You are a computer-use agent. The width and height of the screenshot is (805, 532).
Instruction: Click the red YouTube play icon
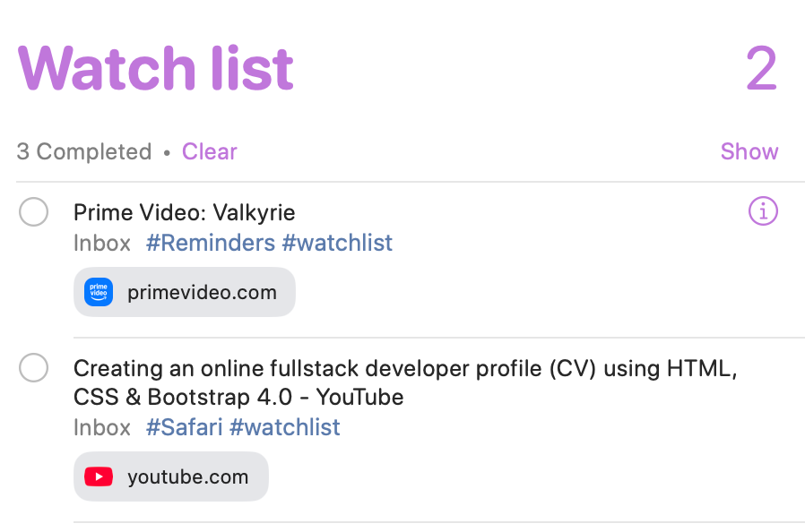[x=99, y=476]
